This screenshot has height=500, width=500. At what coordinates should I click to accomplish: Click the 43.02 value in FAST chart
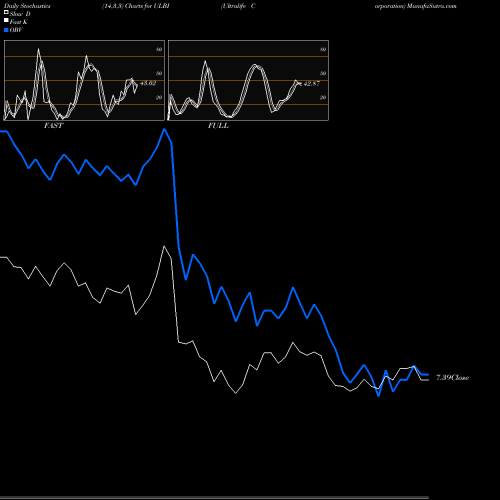148,83
